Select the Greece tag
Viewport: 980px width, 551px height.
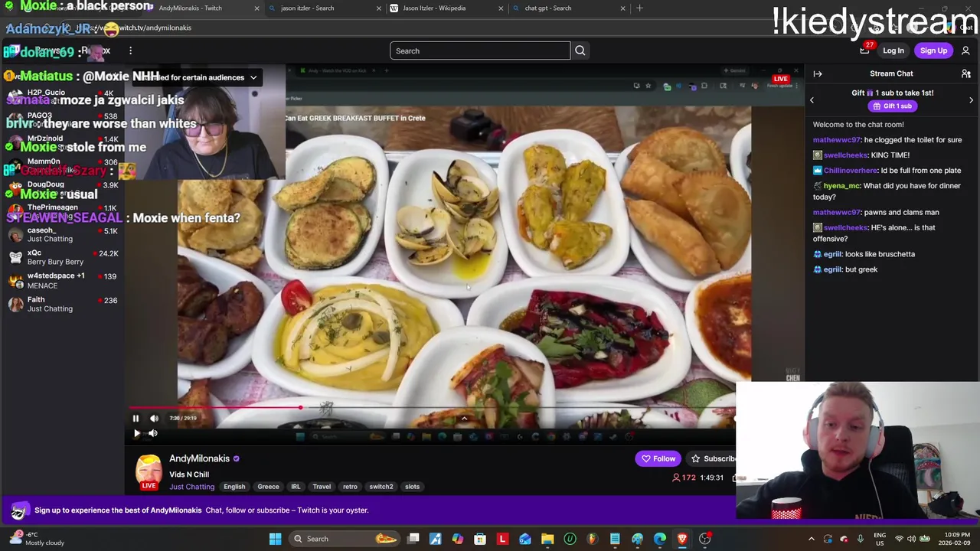(x=268, y=487)
